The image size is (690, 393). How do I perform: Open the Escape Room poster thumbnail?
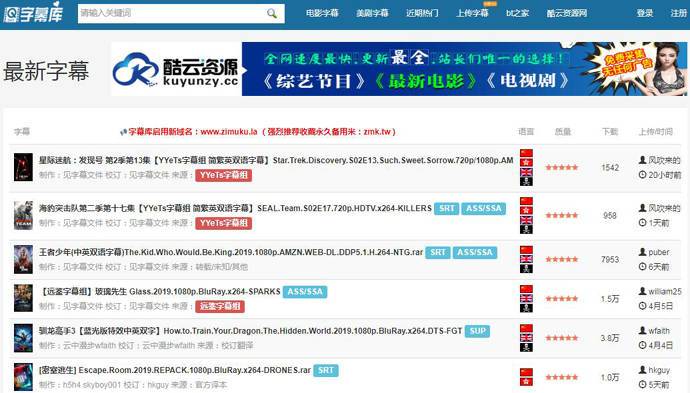pyautogui.click(x=23, y=377)
